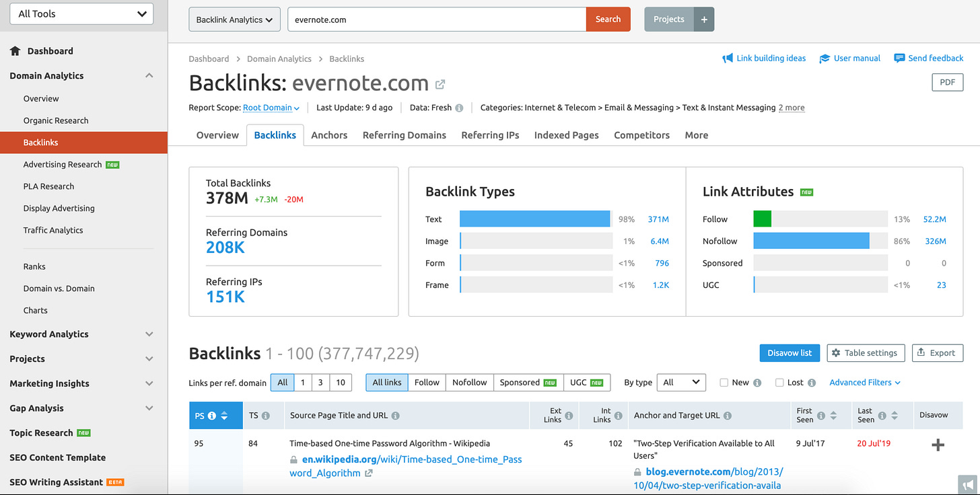Click the green Follow attribute bar
The height and width of the screenshot is (495, 980).
point(763,219)
